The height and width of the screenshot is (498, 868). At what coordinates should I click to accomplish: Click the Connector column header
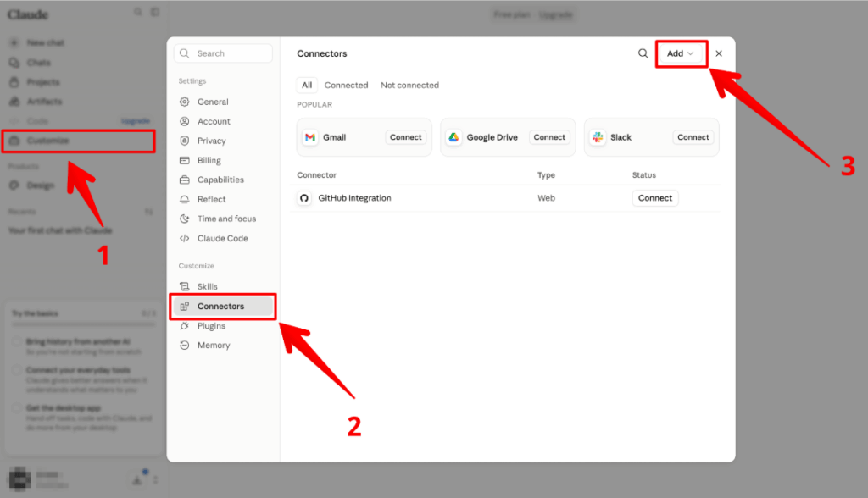pos(317,174)
